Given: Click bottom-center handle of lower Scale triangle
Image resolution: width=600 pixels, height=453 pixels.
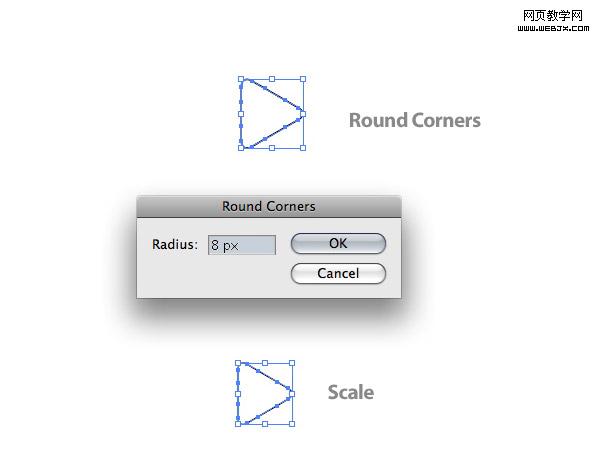Looking at the screenshot, I should click(265, 424).
